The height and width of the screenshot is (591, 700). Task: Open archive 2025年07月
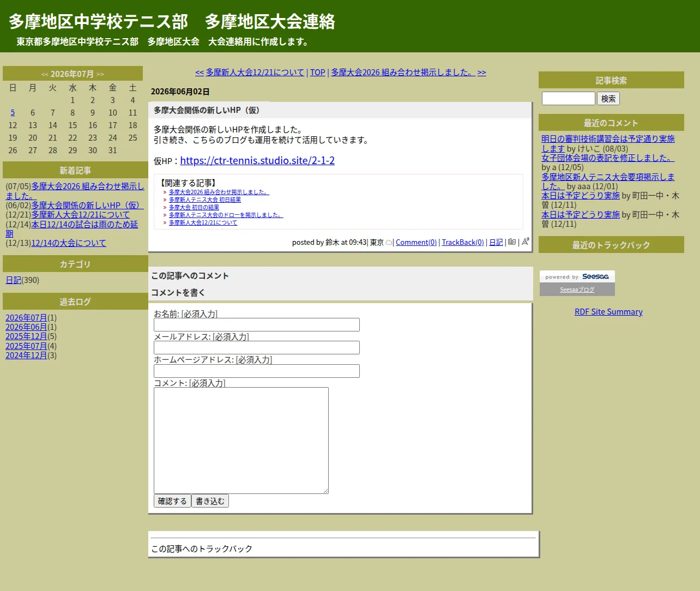click(26, 346)
